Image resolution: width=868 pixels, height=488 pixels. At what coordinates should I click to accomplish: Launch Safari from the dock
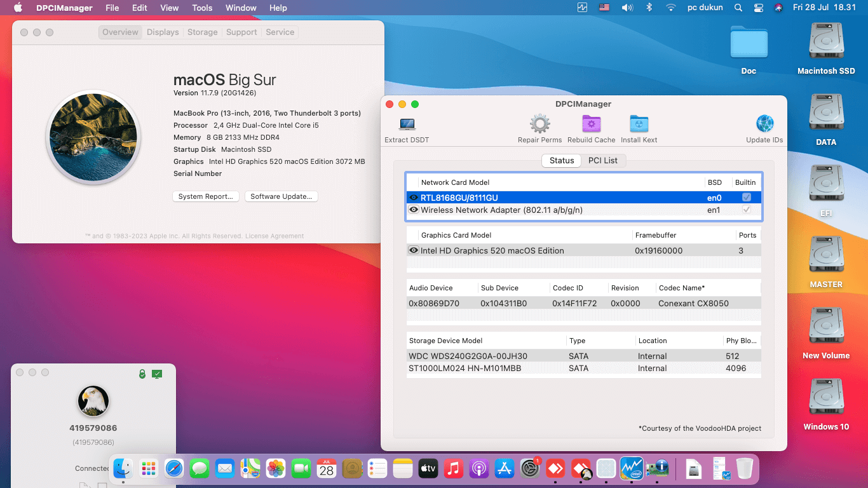(x=174, y=469)
